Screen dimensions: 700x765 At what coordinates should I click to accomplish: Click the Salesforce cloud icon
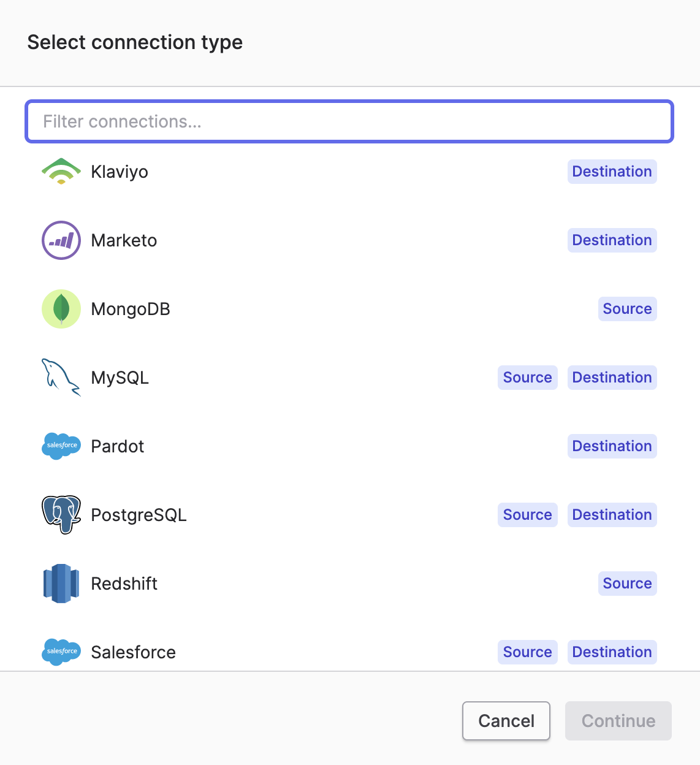[61, 652]
